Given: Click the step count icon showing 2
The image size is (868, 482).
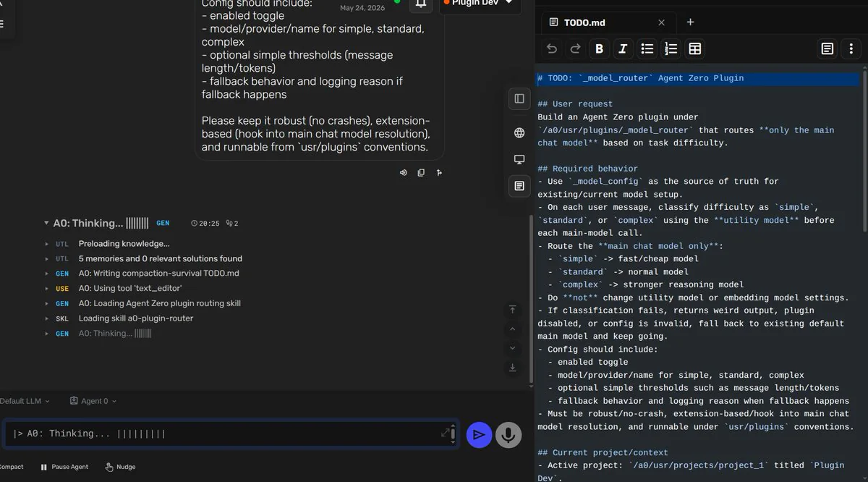Looking at the screenshot, I should tap(232, 224).
